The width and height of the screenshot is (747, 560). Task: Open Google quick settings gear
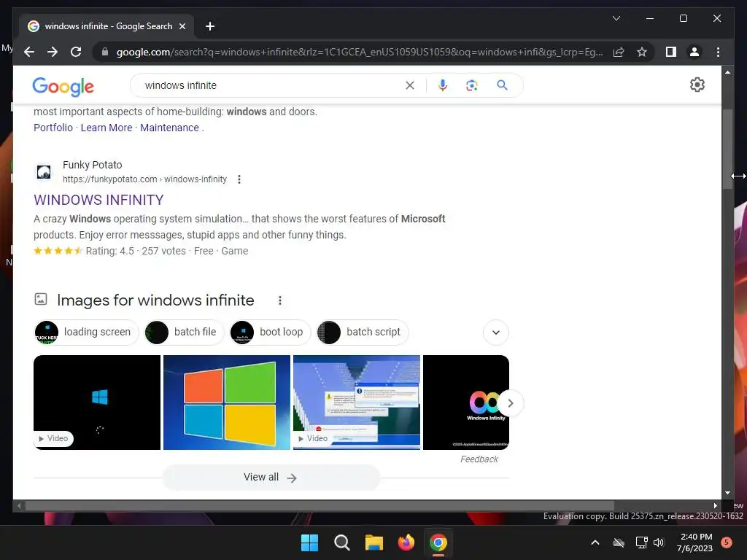[x=697, y=85]
